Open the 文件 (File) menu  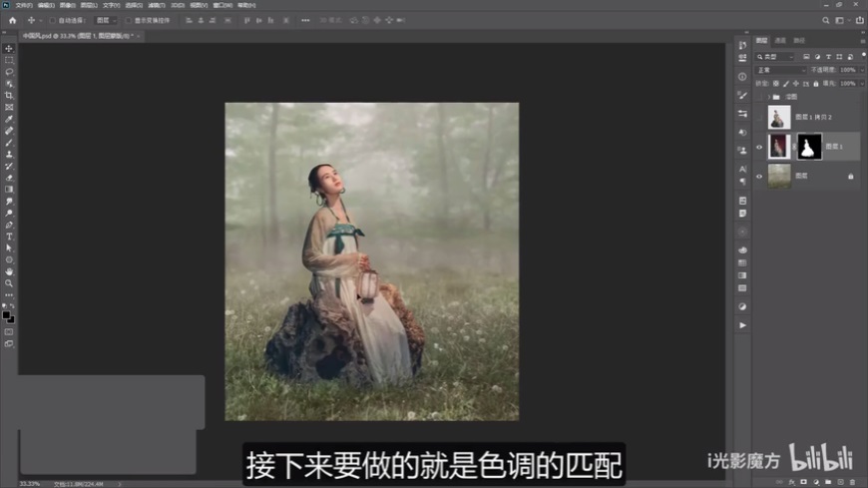[23, 5]
